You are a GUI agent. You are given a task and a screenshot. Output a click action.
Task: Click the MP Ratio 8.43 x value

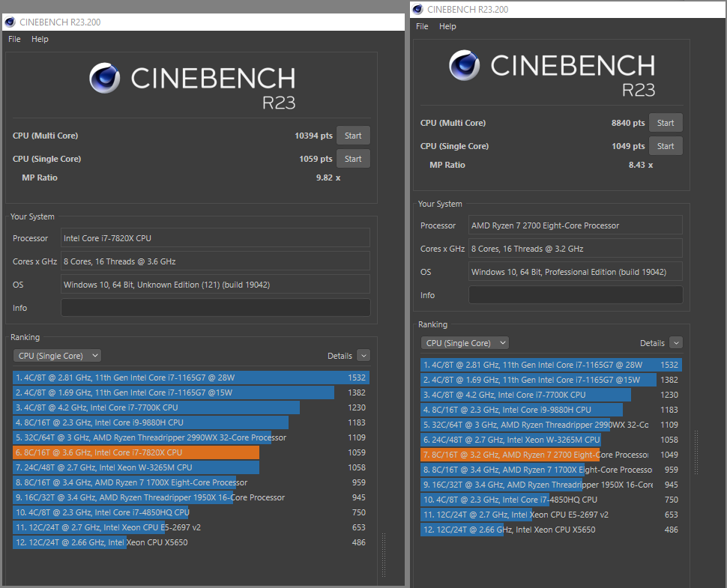pos(640,165)
